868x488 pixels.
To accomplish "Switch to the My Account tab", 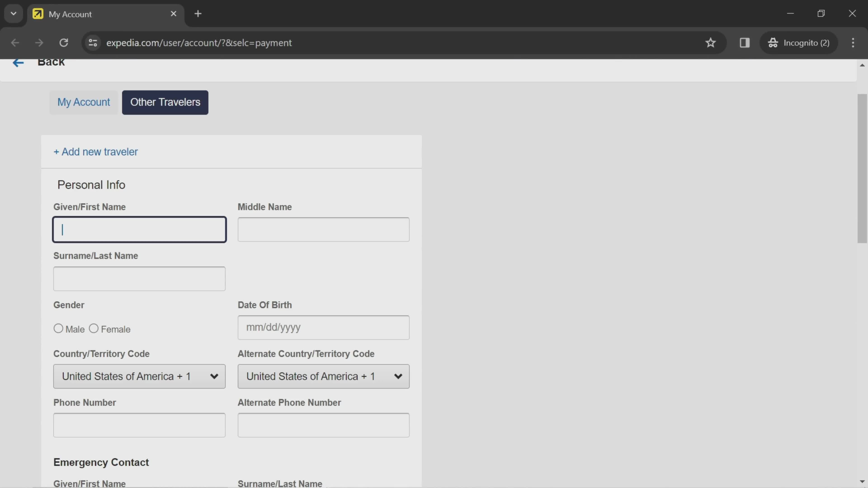I will 84,102.
